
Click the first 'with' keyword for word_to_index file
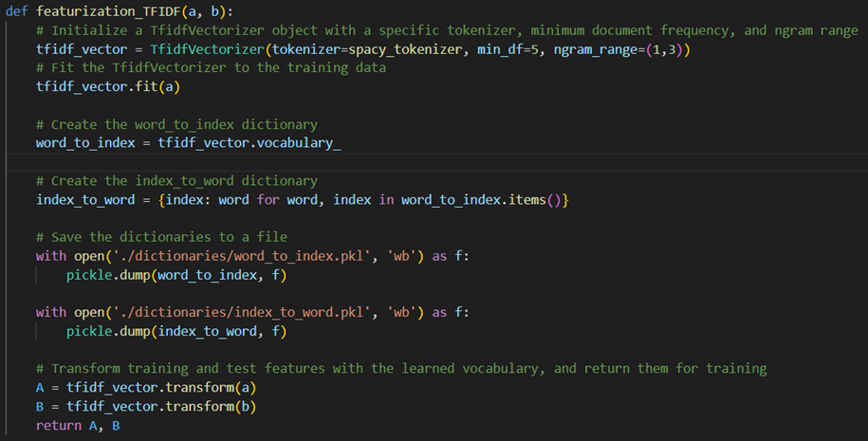[51, 256]
